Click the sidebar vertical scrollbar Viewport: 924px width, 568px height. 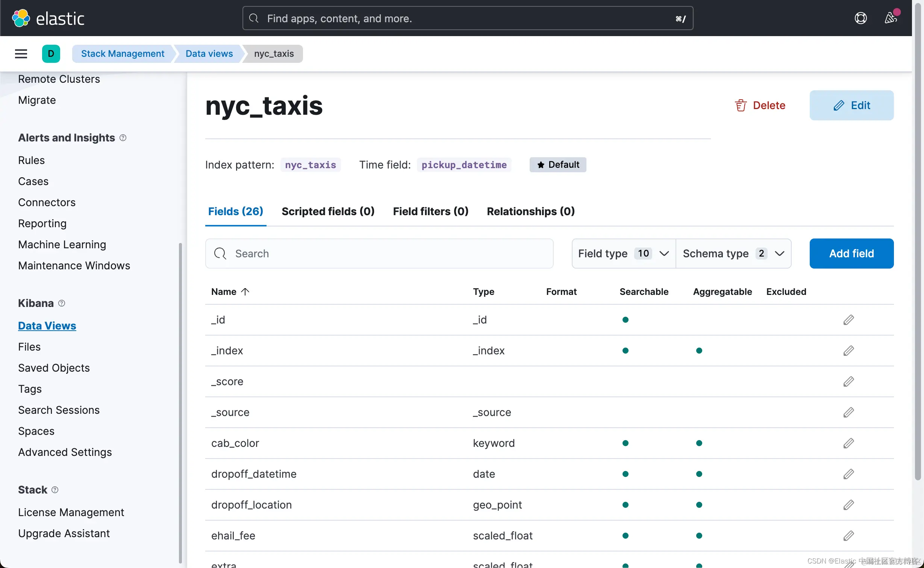180,402
